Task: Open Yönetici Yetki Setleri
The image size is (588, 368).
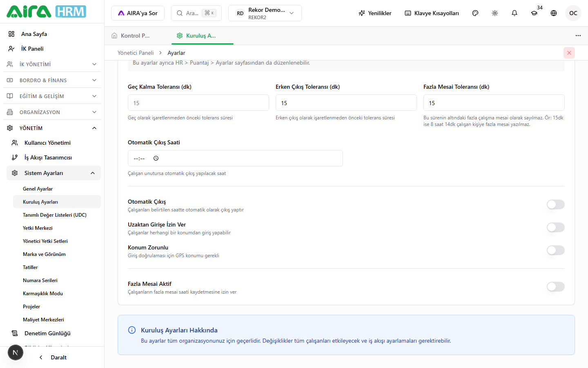Action: pyautogui.click(x=57, y=241)
